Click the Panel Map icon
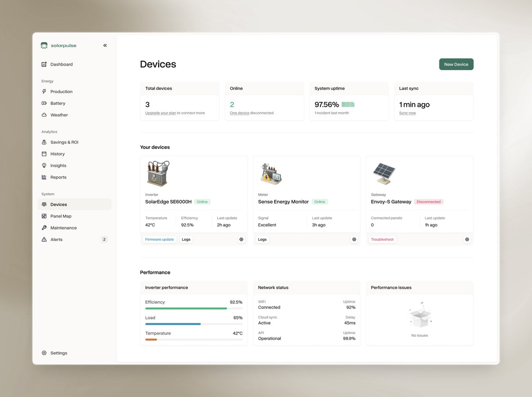 44,216
